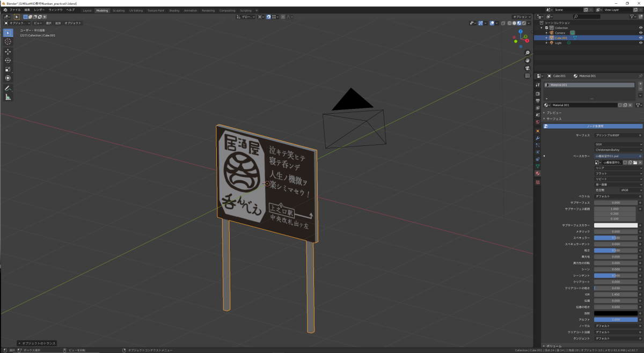Open the File menu
This screenshot has width=644, height=353.
[x=15, y=10]
